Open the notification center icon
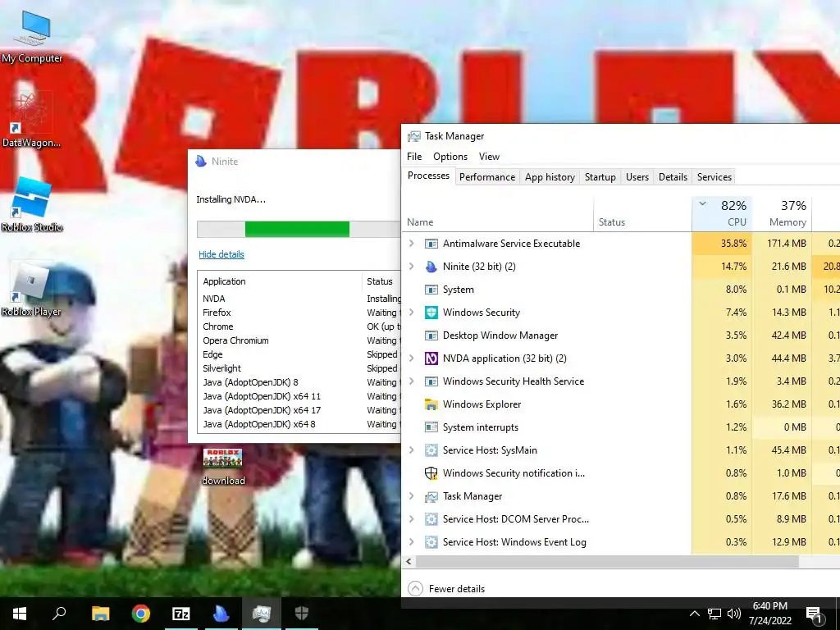 pos(815,615)
